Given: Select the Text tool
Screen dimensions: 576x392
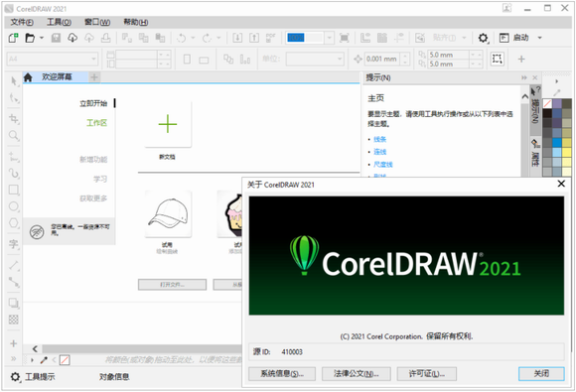Looking at the screenshot, I should (x=14, y=244).
